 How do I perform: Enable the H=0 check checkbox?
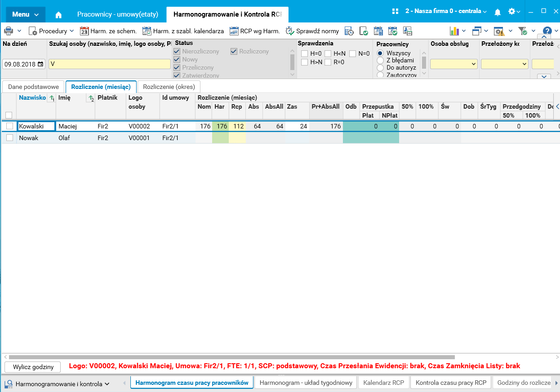[x=304, y=53]
